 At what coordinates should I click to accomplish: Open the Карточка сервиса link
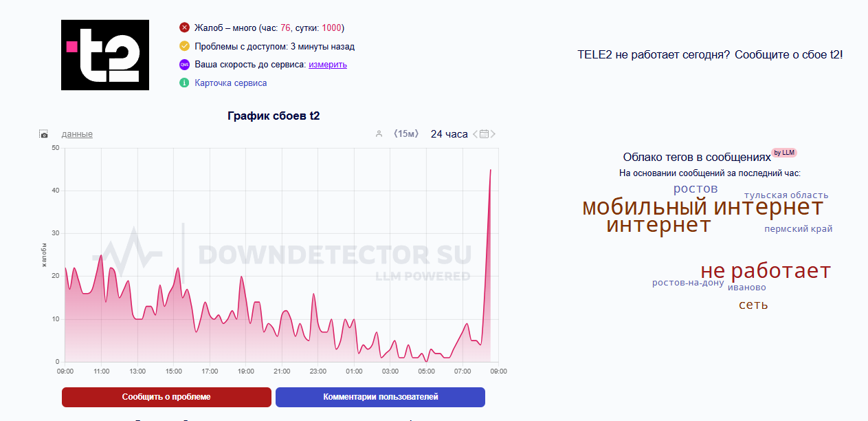[x=231, y=83]
